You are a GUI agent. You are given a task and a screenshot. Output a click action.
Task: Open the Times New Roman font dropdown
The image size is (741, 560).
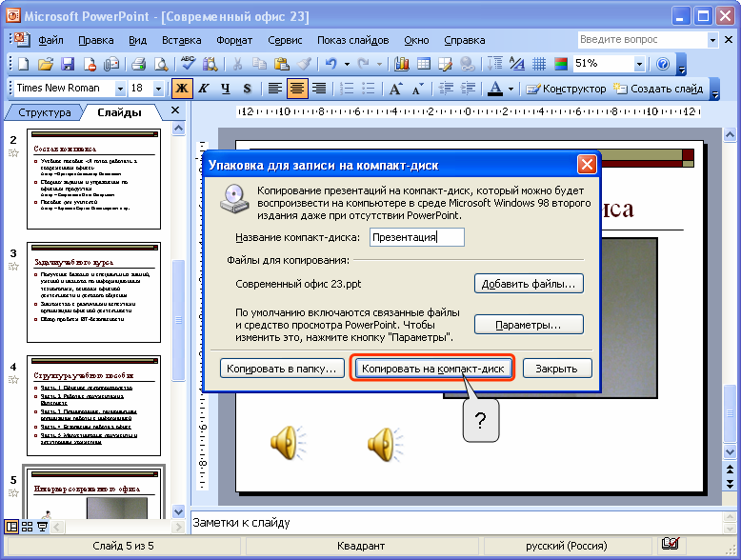[x=120, y=89]
